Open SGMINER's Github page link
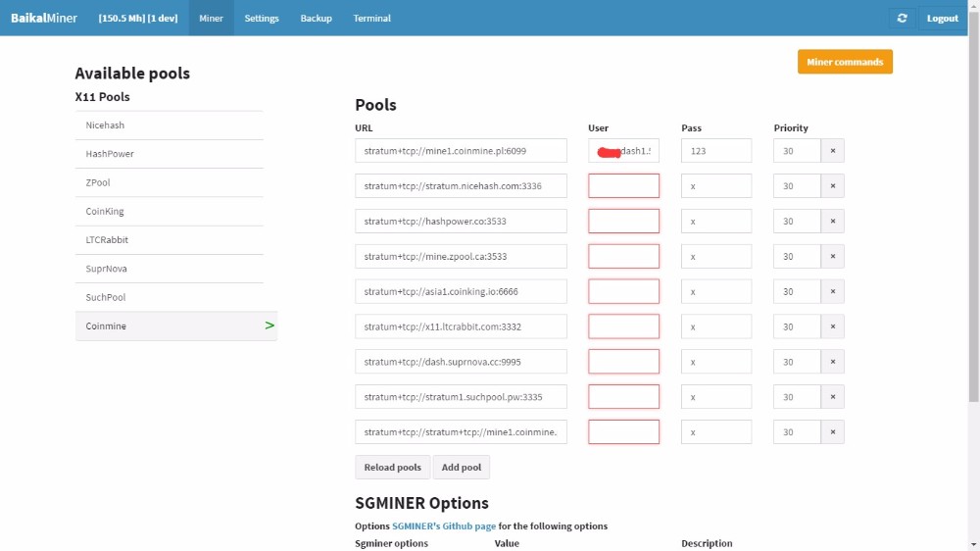 coord(443,526)
